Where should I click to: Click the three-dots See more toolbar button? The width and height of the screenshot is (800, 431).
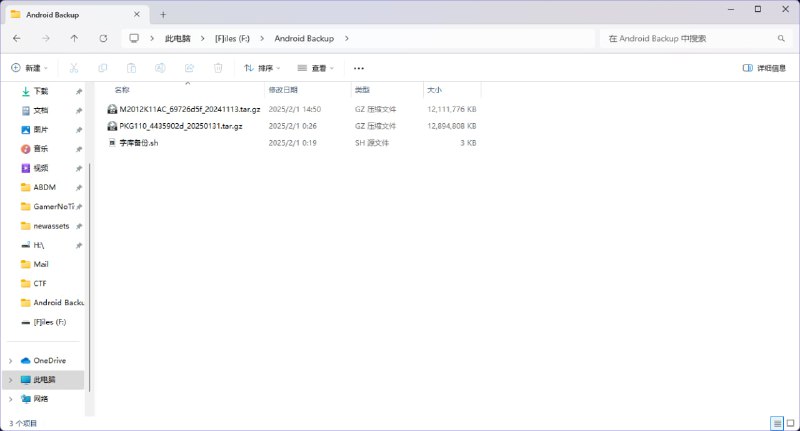(359, 68)
